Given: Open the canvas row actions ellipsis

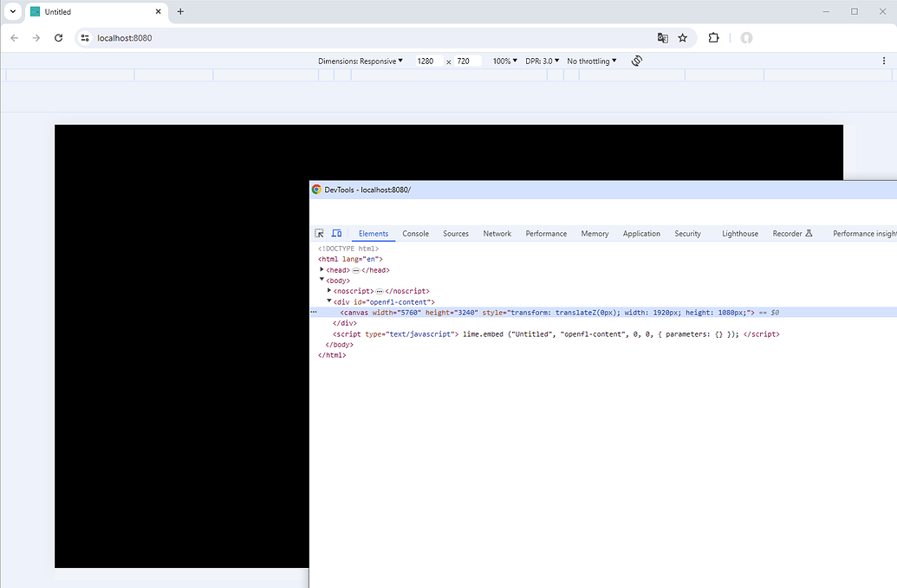Looking at the screenshot, I should [x=314, y=312].
